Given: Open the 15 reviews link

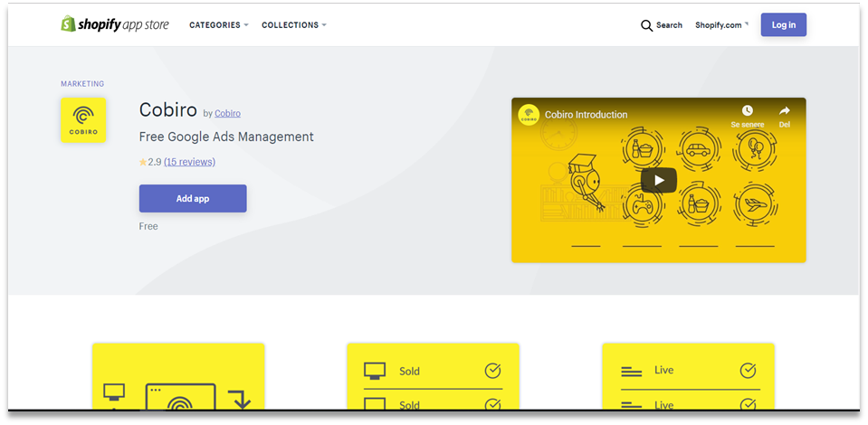Looking at the screenshot, I should [x=189, y=162].
